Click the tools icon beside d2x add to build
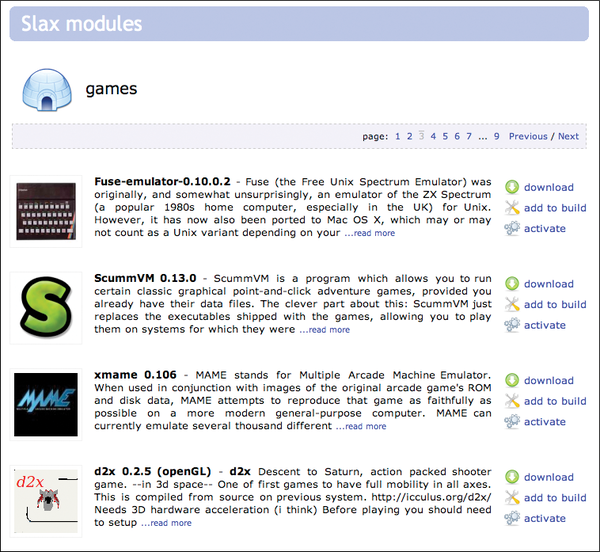 512,498
